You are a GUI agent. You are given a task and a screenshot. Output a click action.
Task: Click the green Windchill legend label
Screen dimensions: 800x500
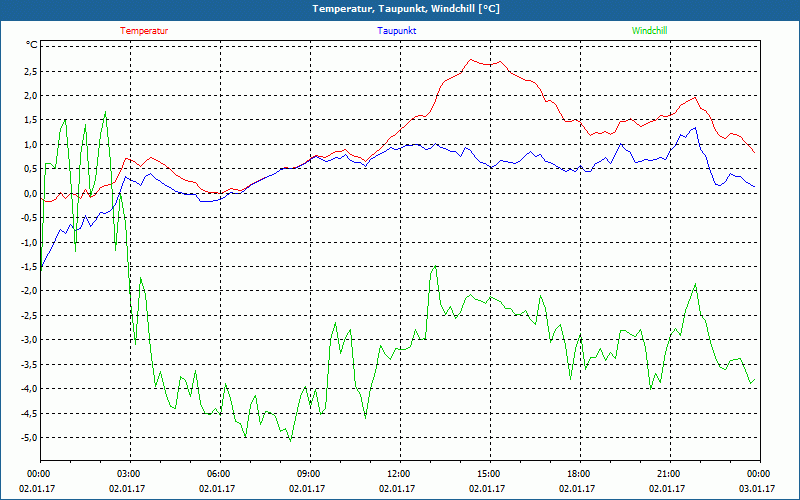pyautogui.click(x=649, y=31)
